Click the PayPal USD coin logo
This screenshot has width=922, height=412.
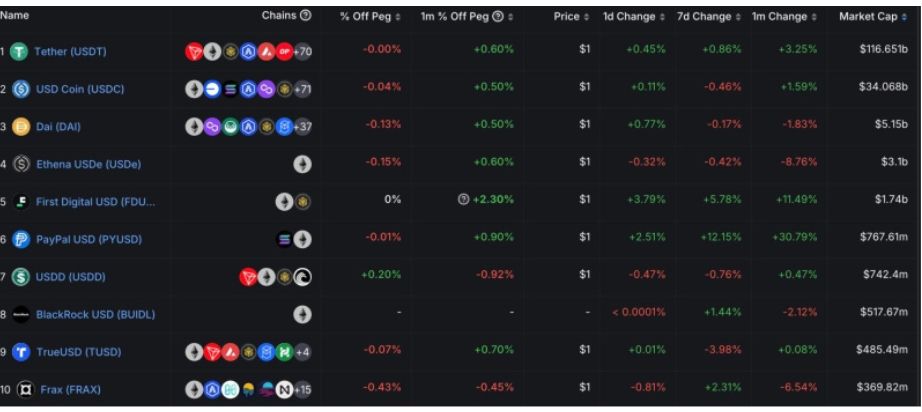[19, 239]
